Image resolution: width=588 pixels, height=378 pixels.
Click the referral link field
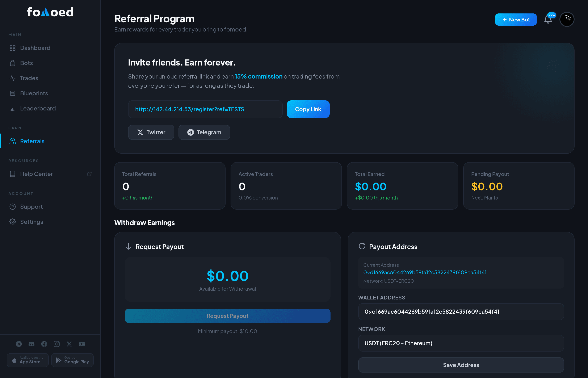click(x=205, y=109)
